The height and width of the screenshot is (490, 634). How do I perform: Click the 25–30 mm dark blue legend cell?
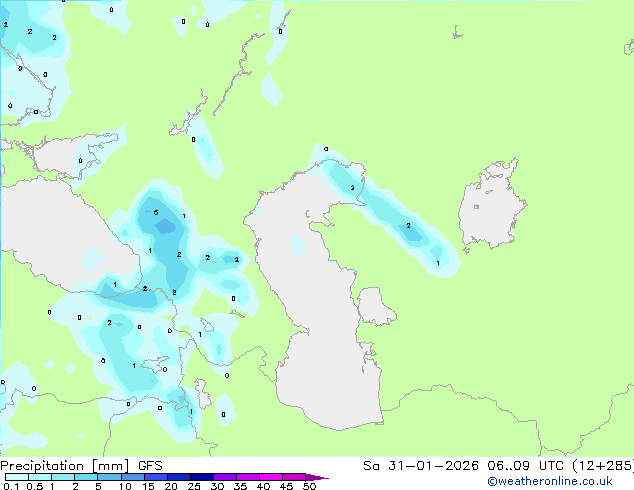(202, 477)
